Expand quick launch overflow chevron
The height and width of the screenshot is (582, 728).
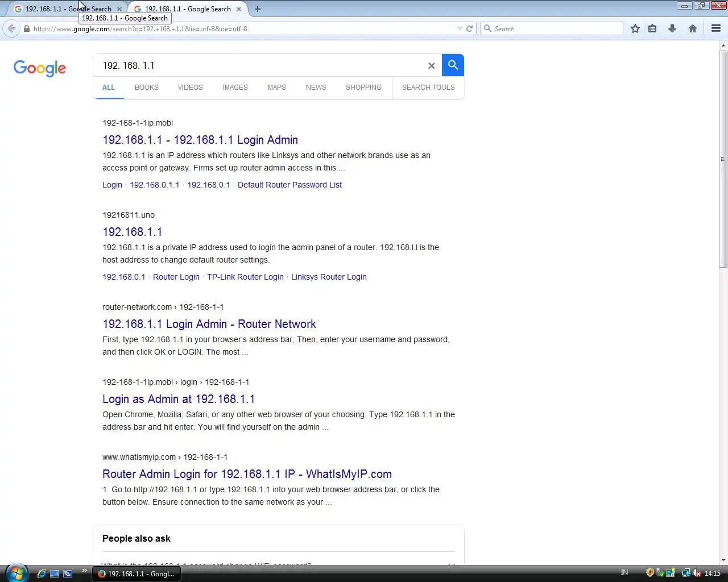point(85,570)
